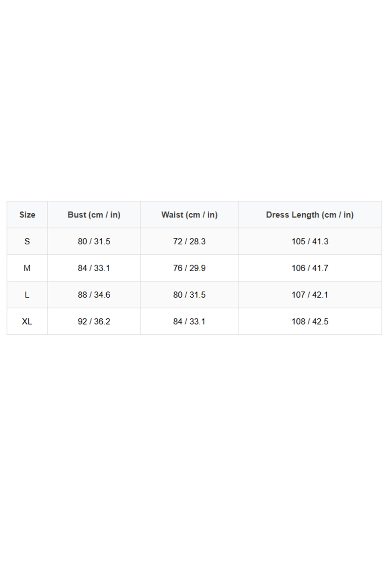Click the Bust (cm / in) header
The image size is (392, 588).
[94, 215]
